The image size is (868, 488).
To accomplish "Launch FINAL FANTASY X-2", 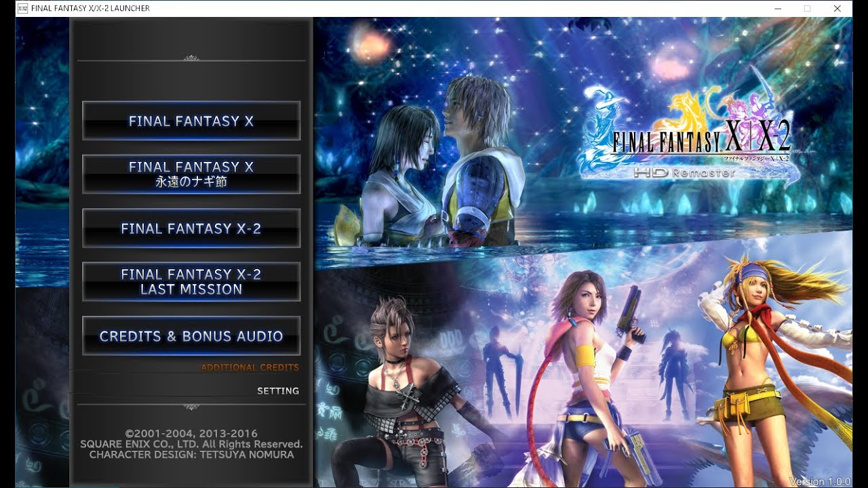I will click(x=191, y=228).
